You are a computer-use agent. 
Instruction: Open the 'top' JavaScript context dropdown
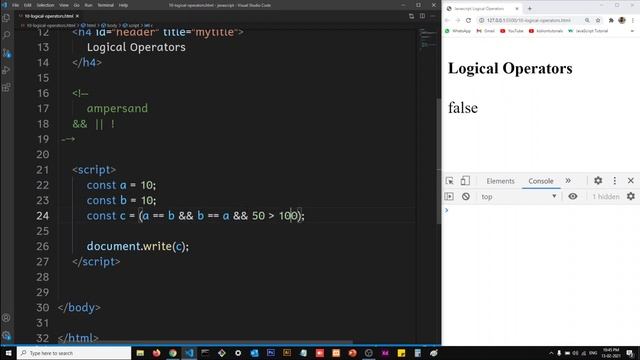[x=518, y=197]
